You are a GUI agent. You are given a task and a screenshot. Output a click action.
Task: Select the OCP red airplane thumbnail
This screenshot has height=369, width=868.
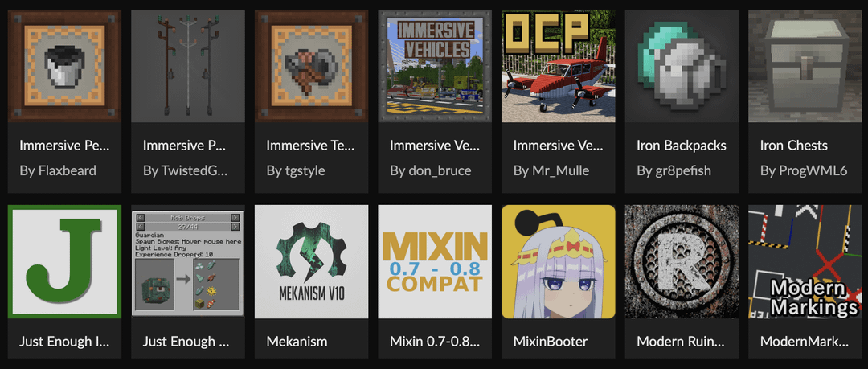tap(559, 66)
